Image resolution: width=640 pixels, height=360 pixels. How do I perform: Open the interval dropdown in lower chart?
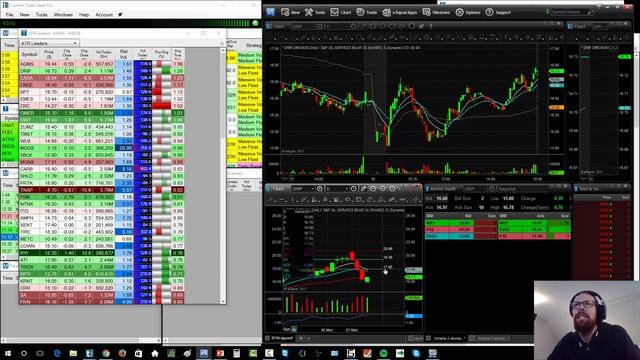pyautogui.click(x=347, y=189)
